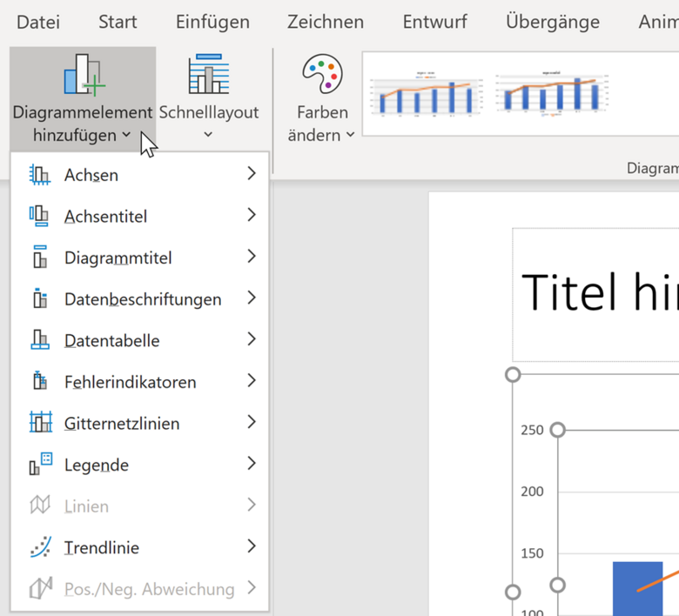Expand the Legende submenu arrow

(252, 463)
